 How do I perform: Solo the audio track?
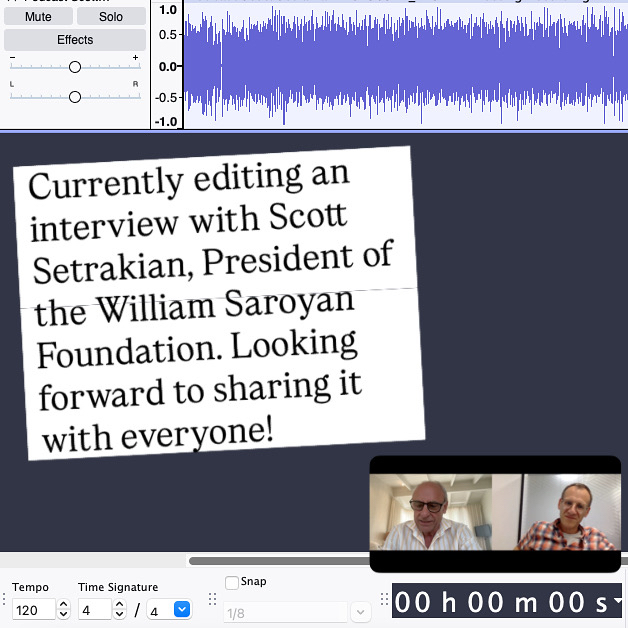(111, 16)
